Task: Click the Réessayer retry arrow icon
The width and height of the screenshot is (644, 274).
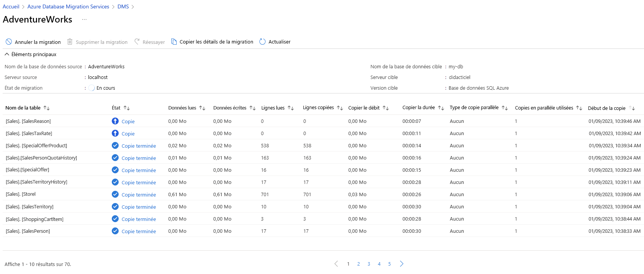Action: pyautogui.click(x=137, y=42)
